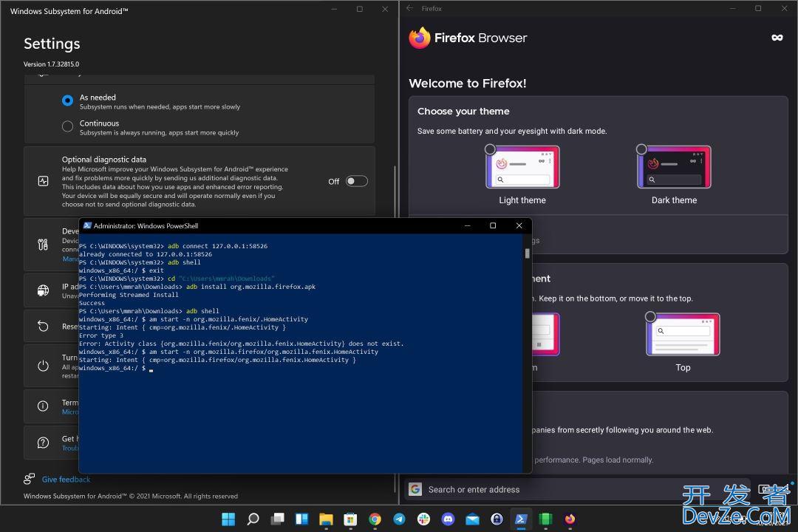Select Dark theme radio button
798x532 pixels.
point(642,149)
